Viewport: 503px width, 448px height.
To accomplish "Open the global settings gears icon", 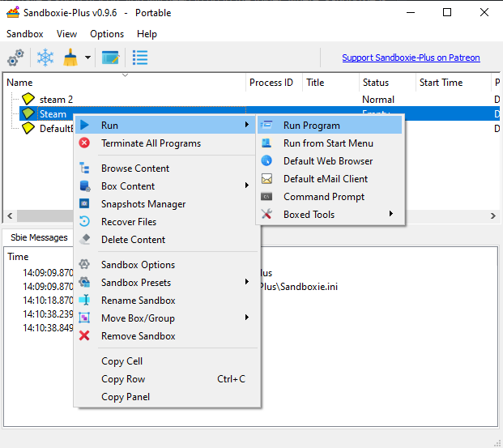I will (15, 58).
